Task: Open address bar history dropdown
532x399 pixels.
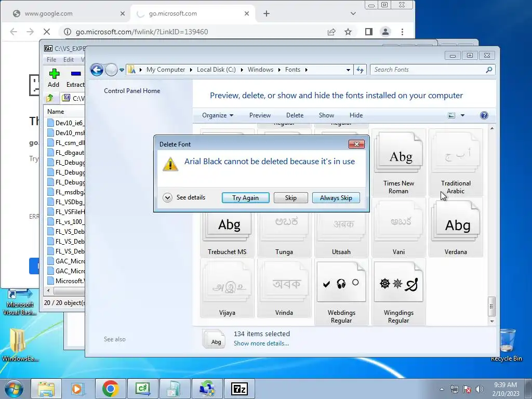Action: point(348,70)
